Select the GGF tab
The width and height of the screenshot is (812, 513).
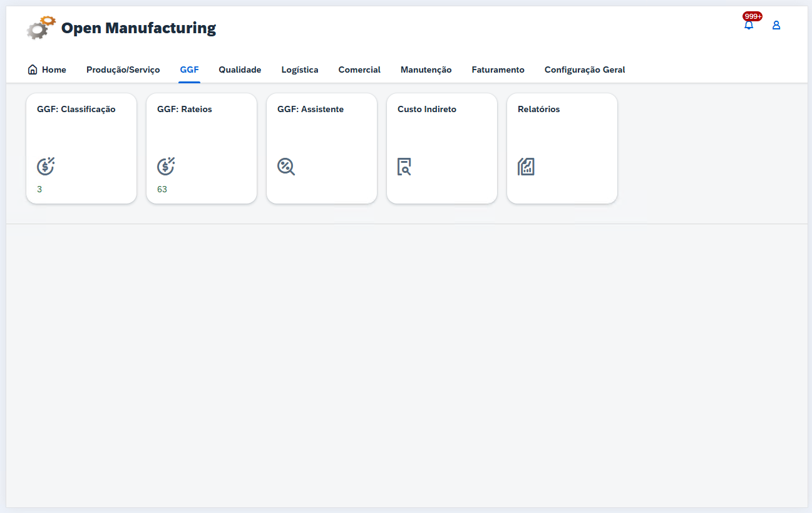pyautogui.click(x=189, y=70)
